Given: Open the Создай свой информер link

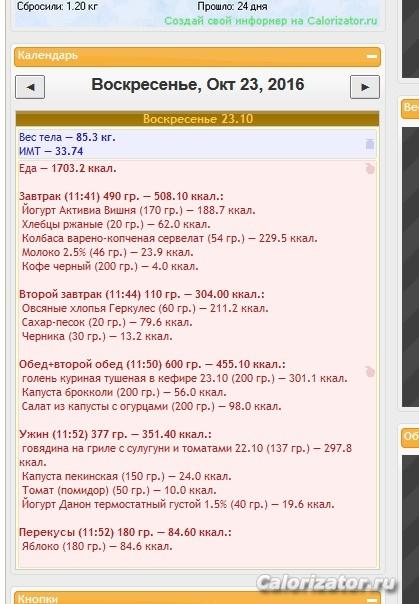Looking at the screenshot, I should click(271, 21).
